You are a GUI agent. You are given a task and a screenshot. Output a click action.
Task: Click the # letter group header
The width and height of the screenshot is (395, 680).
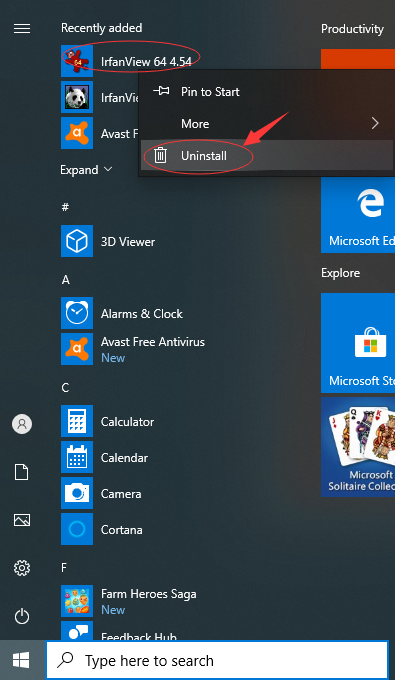[x=65, y=207]
